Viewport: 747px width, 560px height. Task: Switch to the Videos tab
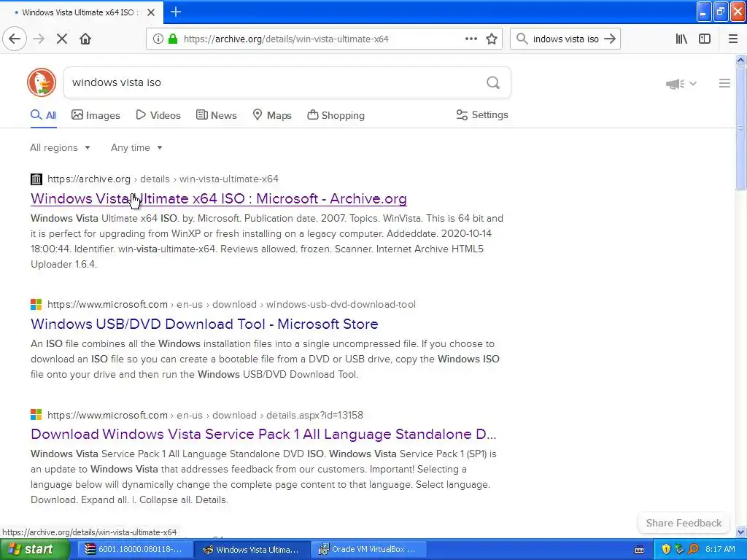pyautogui.click(x=158, y=115)
